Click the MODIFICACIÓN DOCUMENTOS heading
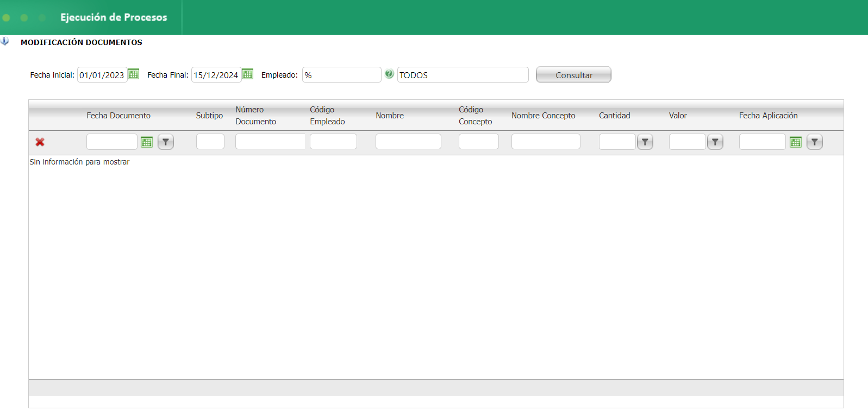Screen dimensions: 868x411 (x=82, y=42)
